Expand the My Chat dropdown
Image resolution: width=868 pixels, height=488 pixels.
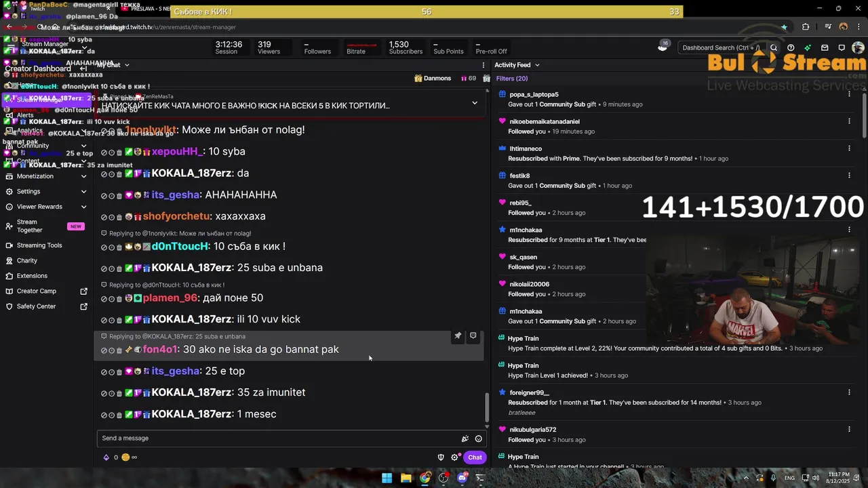pos(127,65)
